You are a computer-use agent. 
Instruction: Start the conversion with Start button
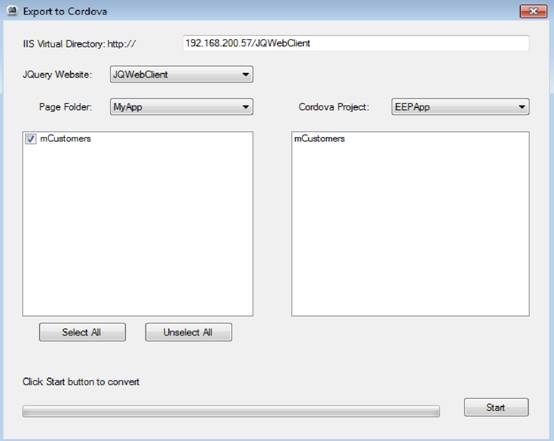pyautogui.click(x=496, y=407)
